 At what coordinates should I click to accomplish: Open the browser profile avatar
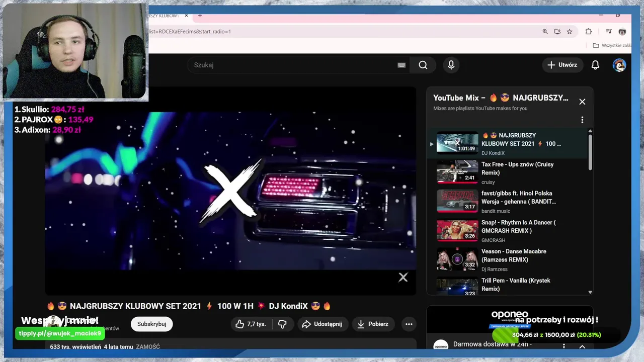[622, 31]
